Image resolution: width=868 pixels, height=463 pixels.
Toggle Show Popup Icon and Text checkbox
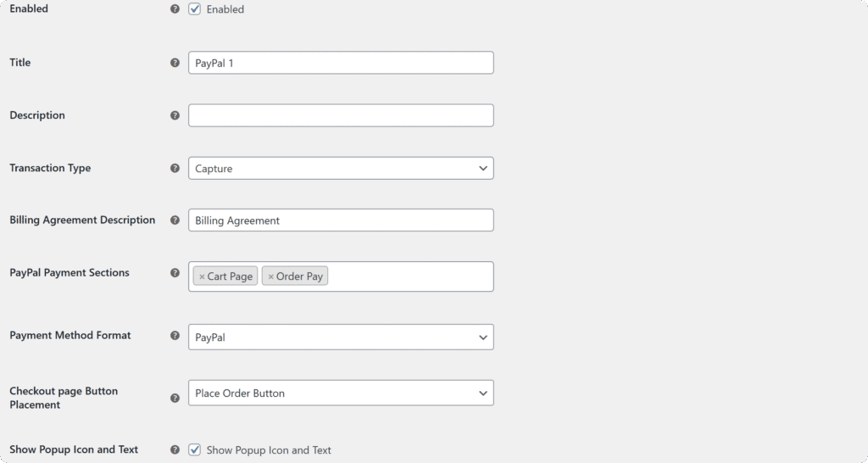(195, 449)
